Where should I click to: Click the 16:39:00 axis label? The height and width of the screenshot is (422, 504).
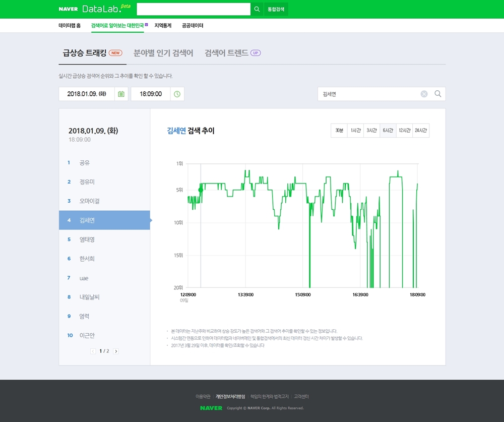click(360, 294)
